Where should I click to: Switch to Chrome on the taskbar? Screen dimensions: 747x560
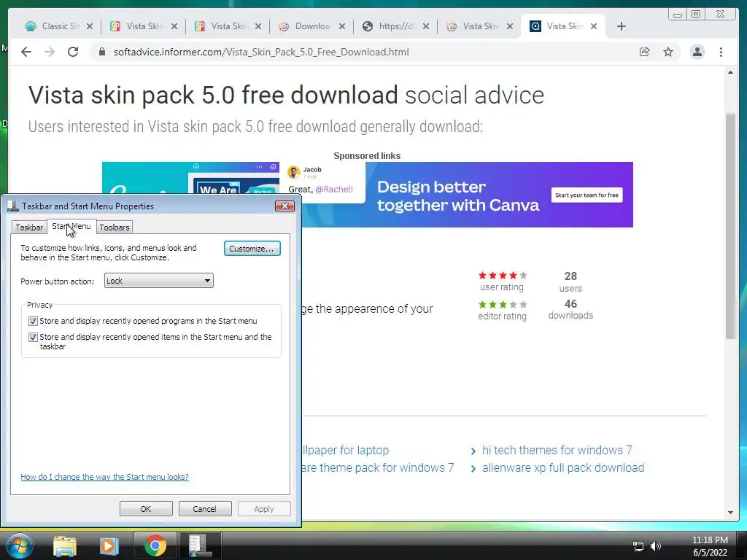point(155,545)
